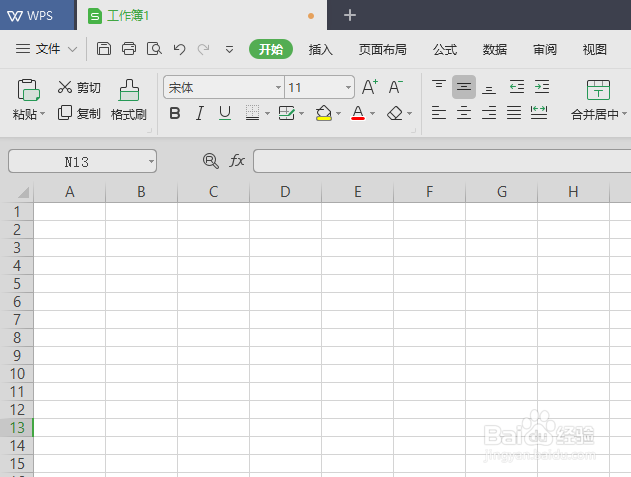Cut the selection with the scissors button
Image resolution: width=631 pixels, height=477 pixels.
pyautogui.click(x=79, y=87)
